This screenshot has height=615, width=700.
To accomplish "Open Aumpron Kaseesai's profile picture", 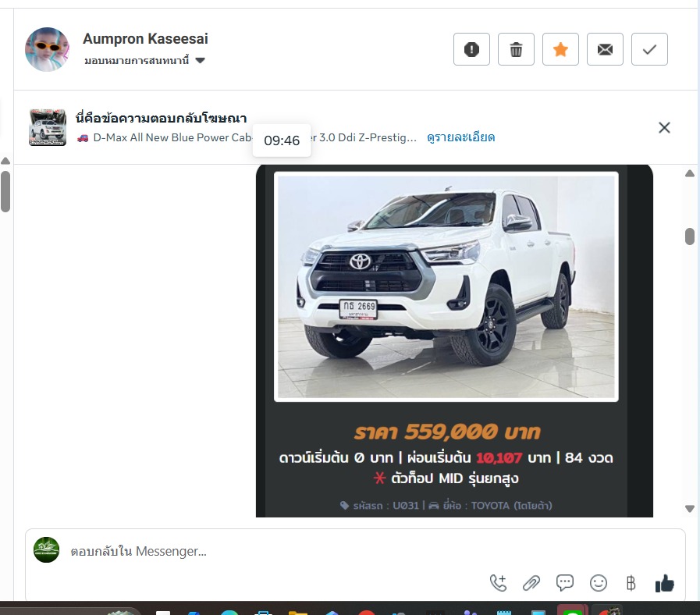I will 48,49.
